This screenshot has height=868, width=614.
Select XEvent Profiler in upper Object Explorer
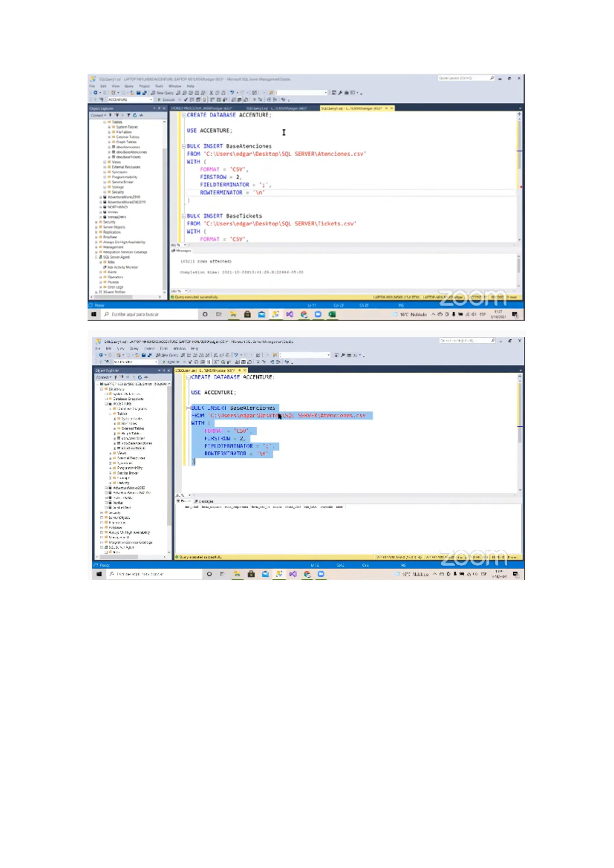point(112,292)
